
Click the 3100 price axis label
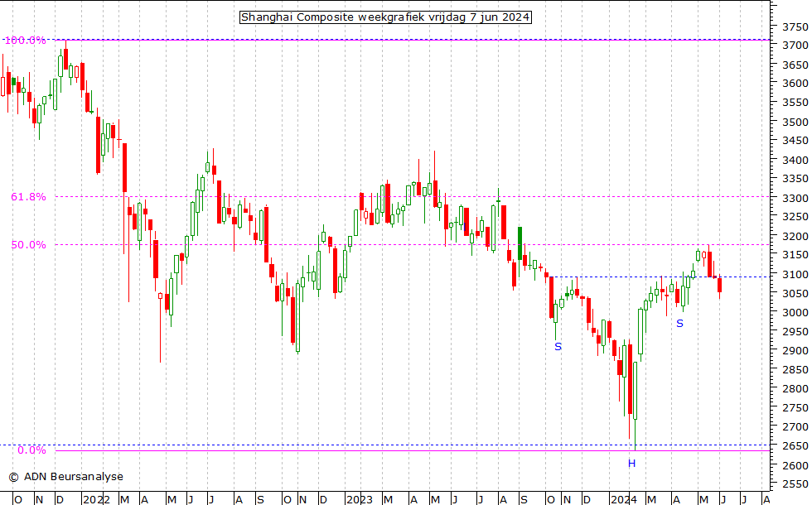(796, 275)
